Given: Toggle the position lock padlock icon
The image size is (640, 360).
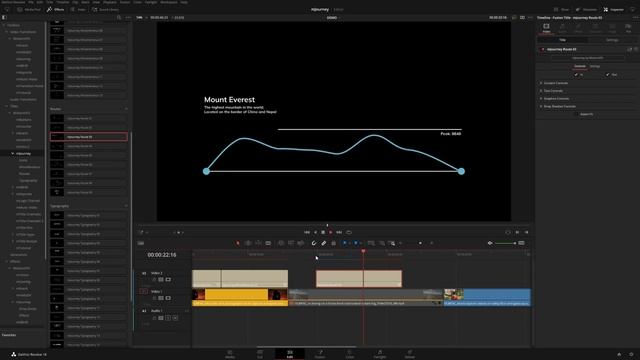Looking at the screenshot, I should coord(333,243).
